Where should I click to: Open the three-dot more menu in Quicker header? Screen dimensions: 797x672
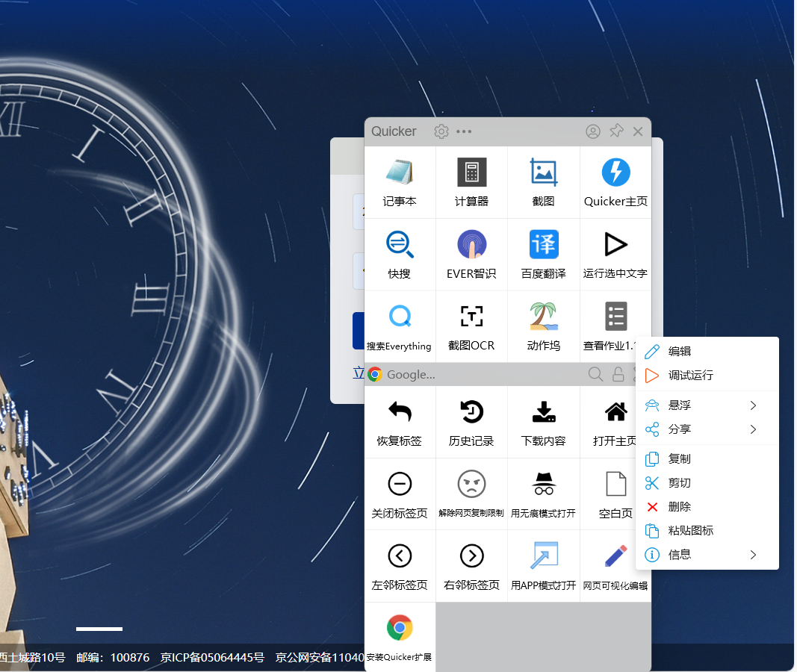[x=464, y=131]
